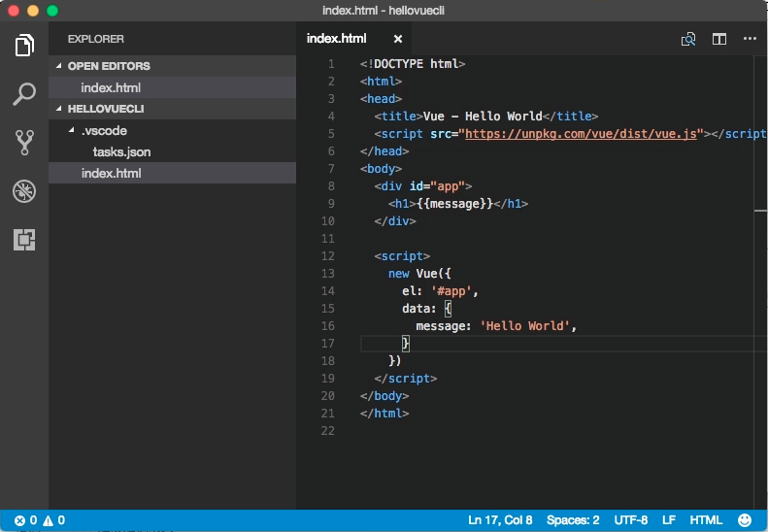This screenshot has width=768, height=532.
Task: Click the el: '#app' code line
Action: coord(440,291)
